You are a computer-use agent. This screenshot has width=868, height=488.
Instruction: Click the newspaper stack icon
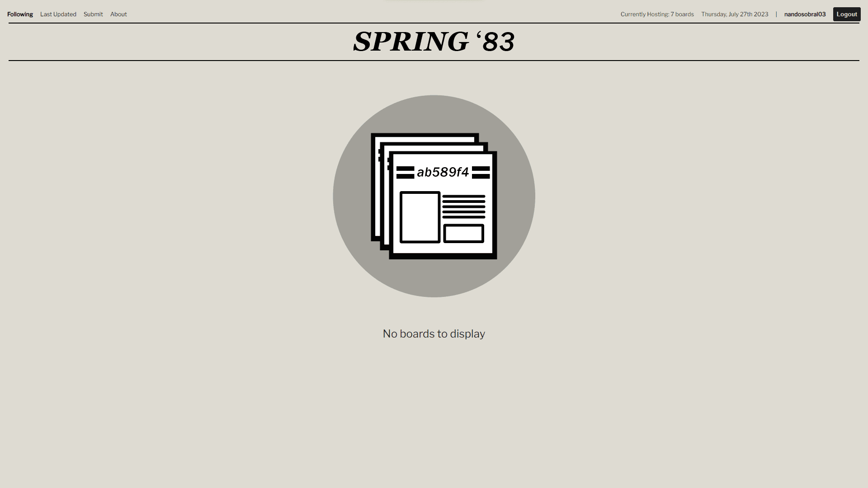click(x=434, y=196)
